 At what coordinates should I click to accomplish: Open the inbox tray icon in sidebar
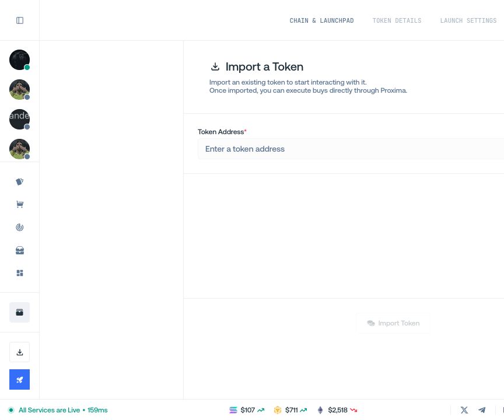click(x=20, y=250)
